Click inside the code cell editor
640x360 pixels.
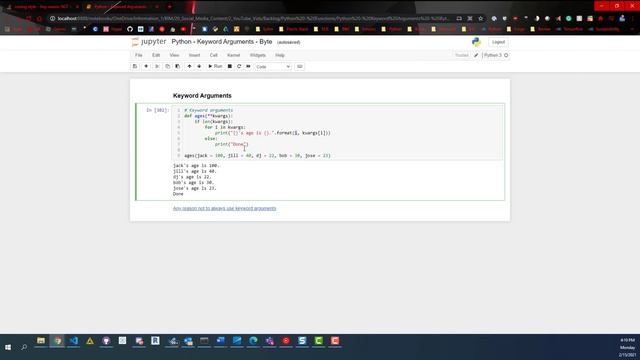[338, 133]
